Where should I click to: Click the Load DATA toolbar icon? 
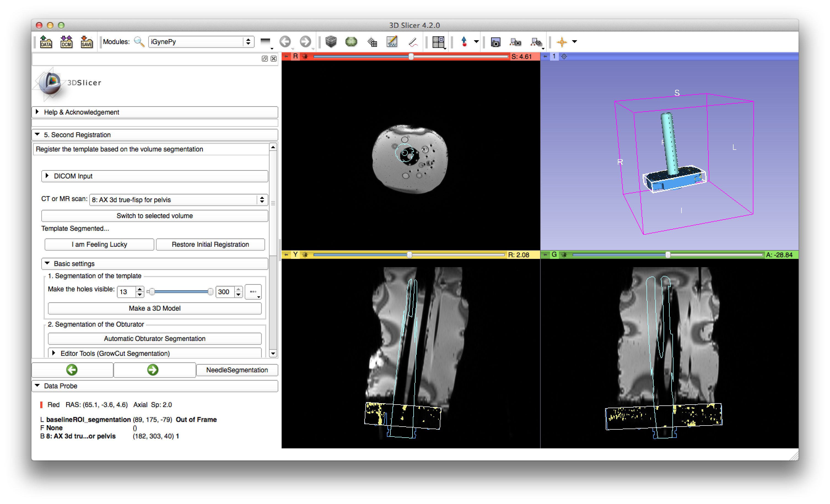point(46,42)
